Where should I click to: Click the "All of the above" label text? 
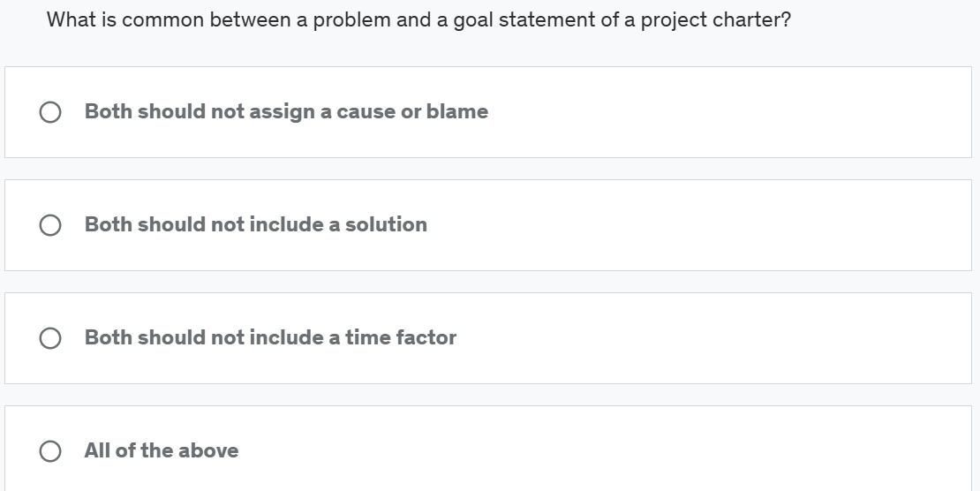click(x=162, y=451)
